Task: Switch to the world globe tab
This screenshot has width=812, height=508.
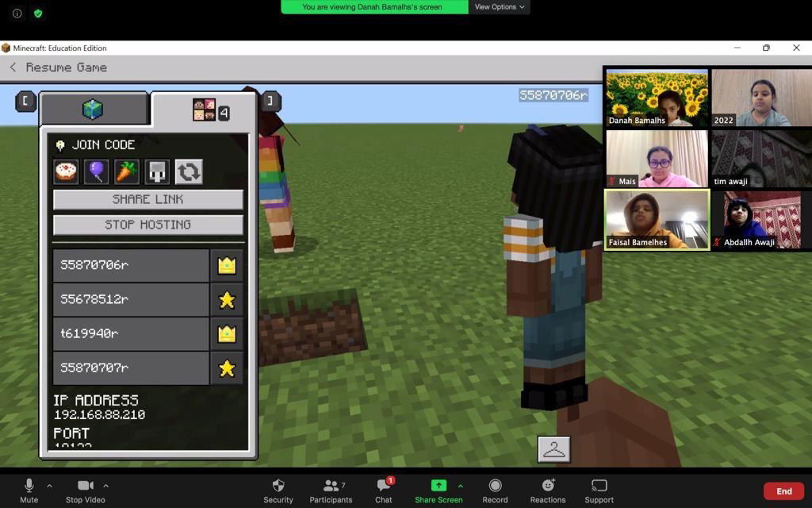Action: [93, 110]
